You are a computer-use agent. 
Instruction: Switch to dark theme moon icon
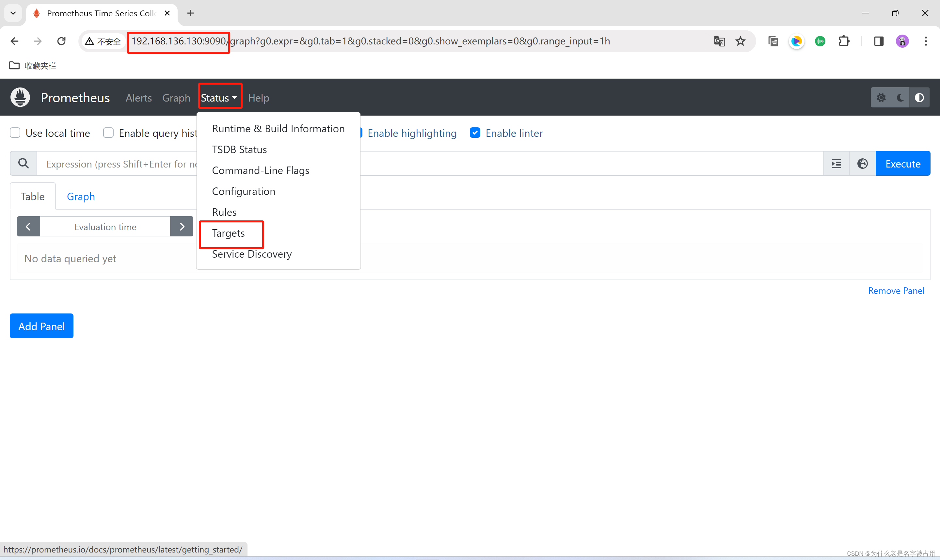(x=900, y=98)
